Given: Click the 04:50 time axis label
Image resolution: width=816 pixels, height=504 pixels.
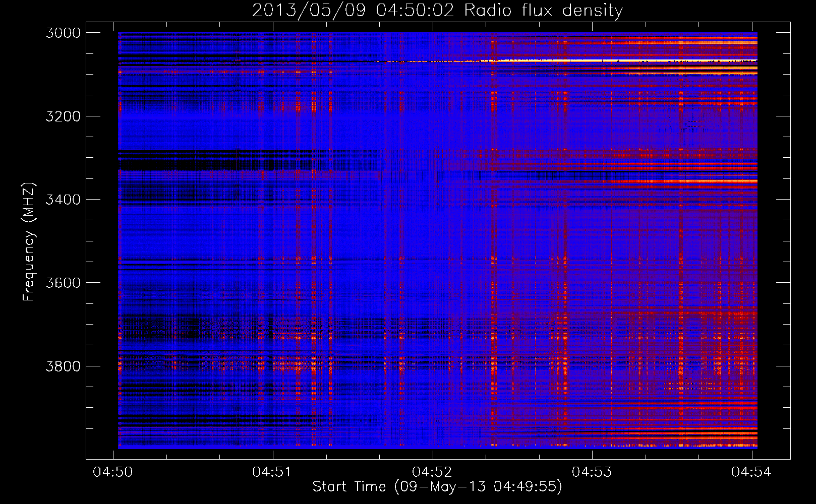Looking at the screenshot, I should (x=113, y=472).
